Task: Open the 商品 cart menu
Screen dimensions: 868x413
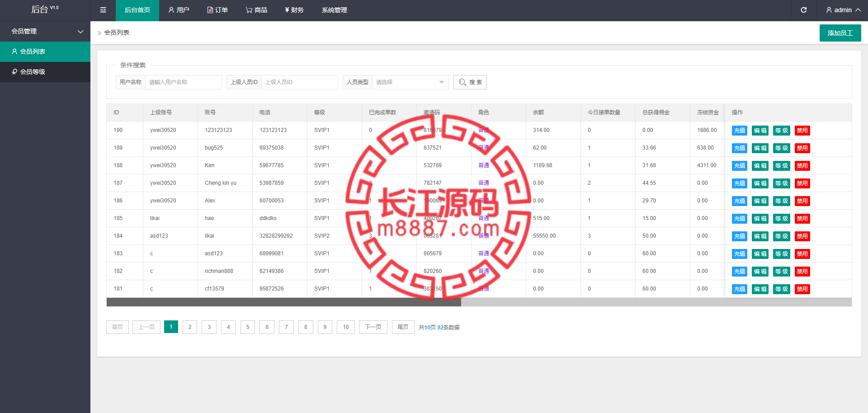Action: point(256,10)
